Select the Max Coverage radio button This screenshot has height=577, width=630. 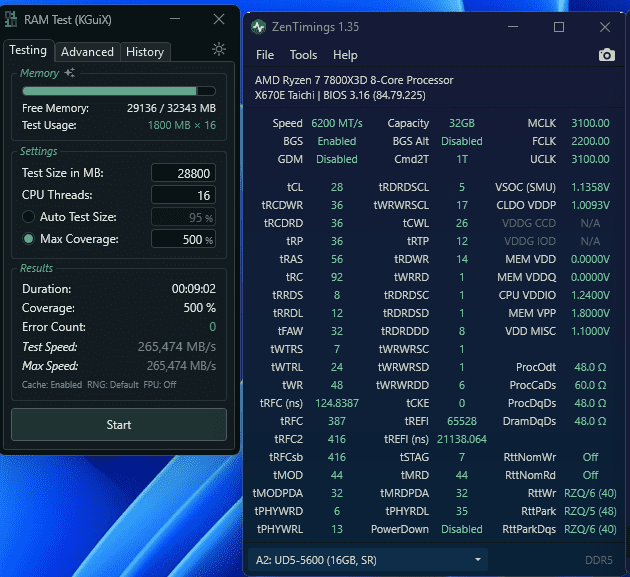pos(28,239)
